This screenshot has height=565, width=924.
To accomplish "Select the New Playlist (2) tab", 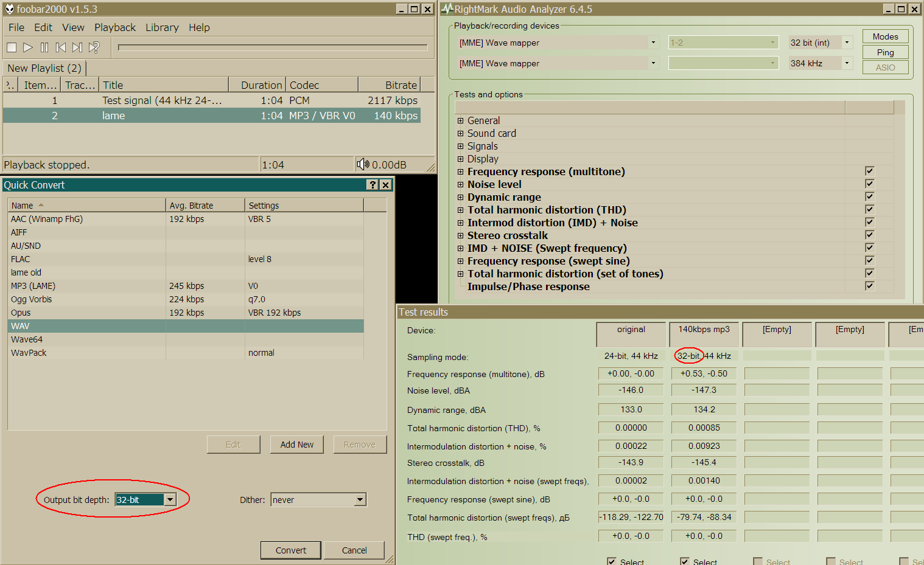I will [44, 68].
